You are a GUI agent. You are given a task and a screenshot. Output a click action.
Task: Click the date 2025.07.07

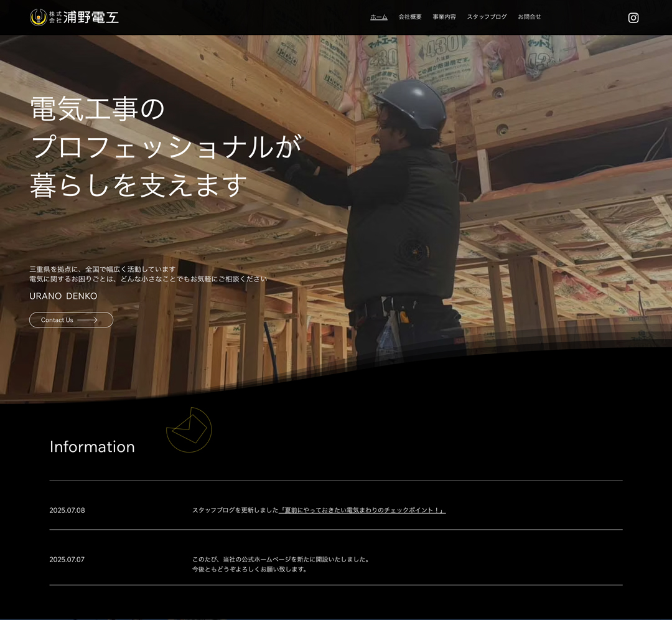click(x=67, y=560)
